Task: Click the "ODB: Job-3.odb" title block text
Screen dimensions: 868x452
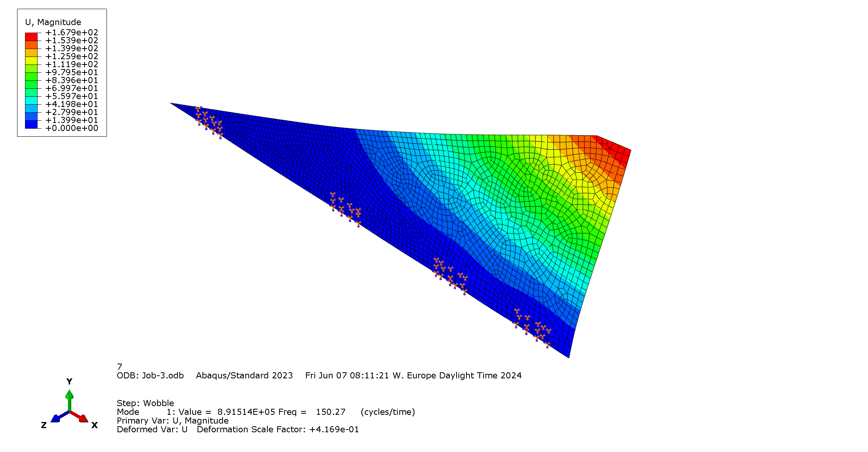Action: coord(150,376)
